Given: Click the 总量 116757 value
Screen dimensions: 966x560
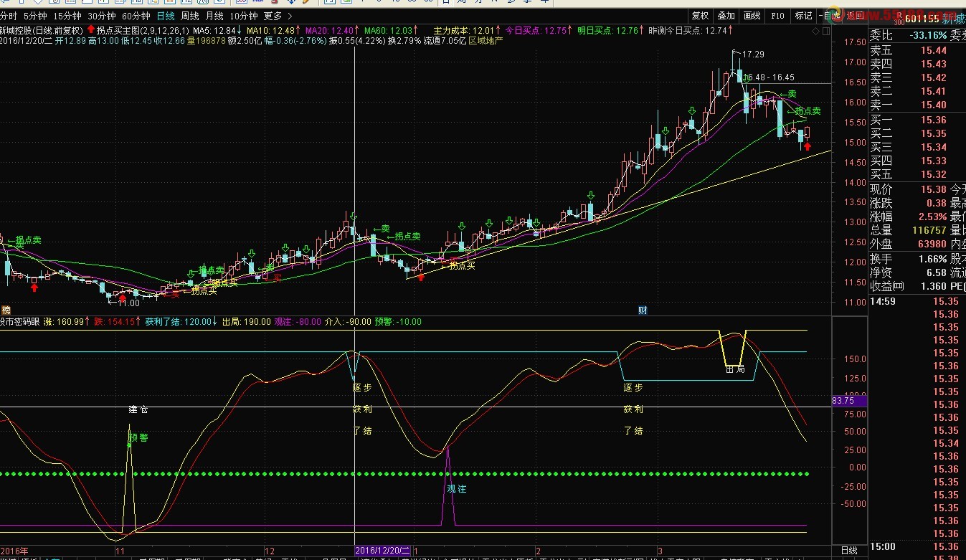Looking at the screenshot, I should [929, 230].
